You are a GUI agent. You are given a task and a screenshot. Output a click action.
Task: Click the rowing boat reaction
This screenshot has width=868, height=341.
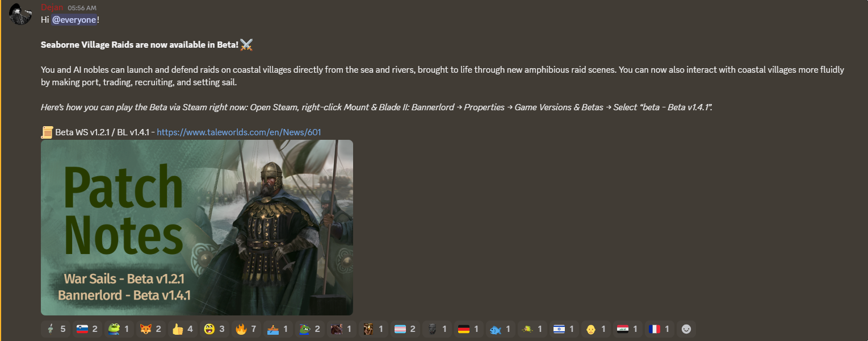(278, 329)
